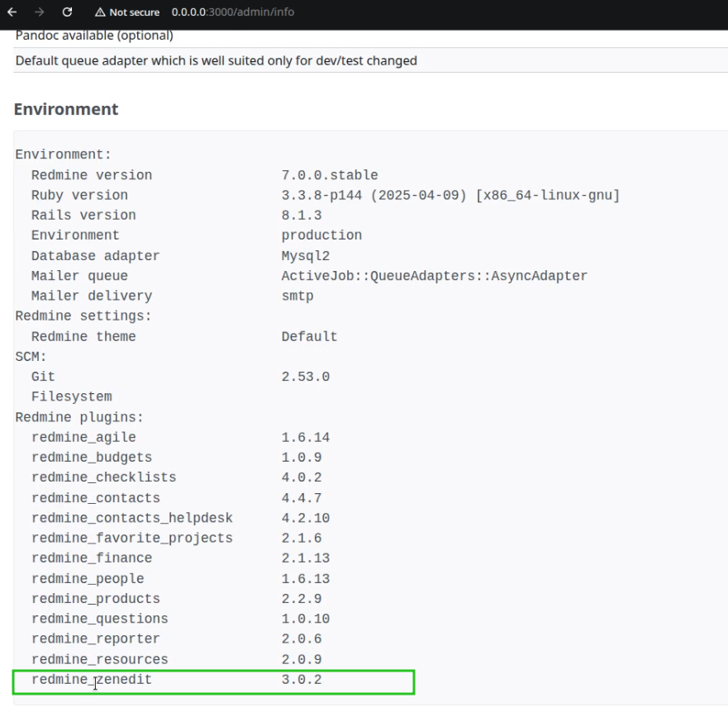Click redmine_finance version 2.1.13

click(306, 558)
